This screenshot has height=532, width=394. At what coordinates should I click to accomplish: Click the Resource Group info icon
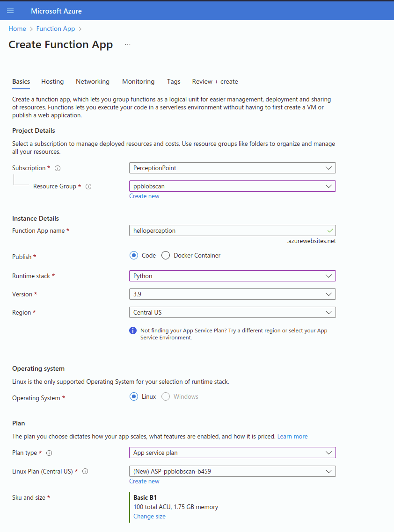(x=88, y=187)
